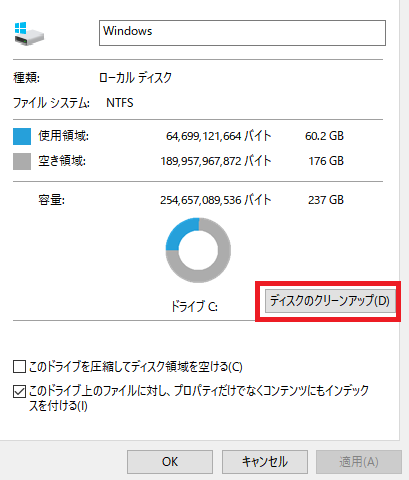
Task: Click the 60.2 GB used size value
Action: pos(324,136)
